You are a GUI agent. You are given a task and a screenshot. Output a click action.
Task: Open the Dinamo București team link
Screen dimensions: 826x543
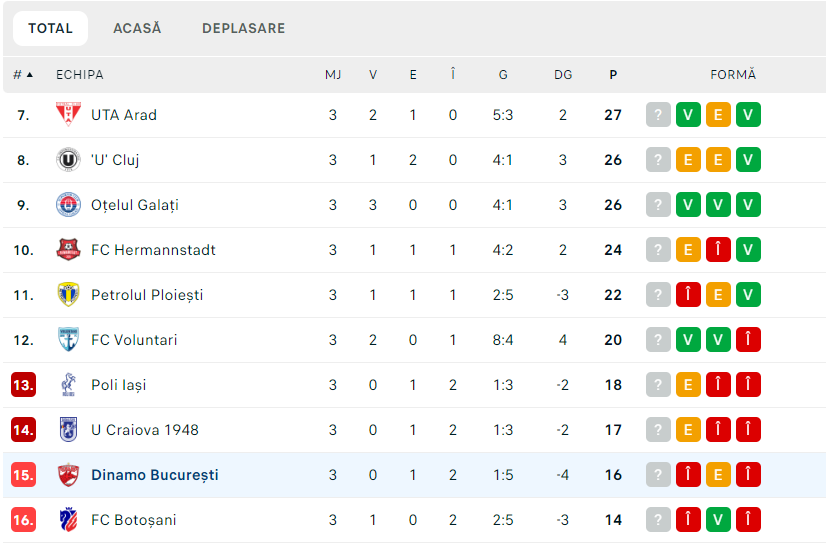pos(154,475)
